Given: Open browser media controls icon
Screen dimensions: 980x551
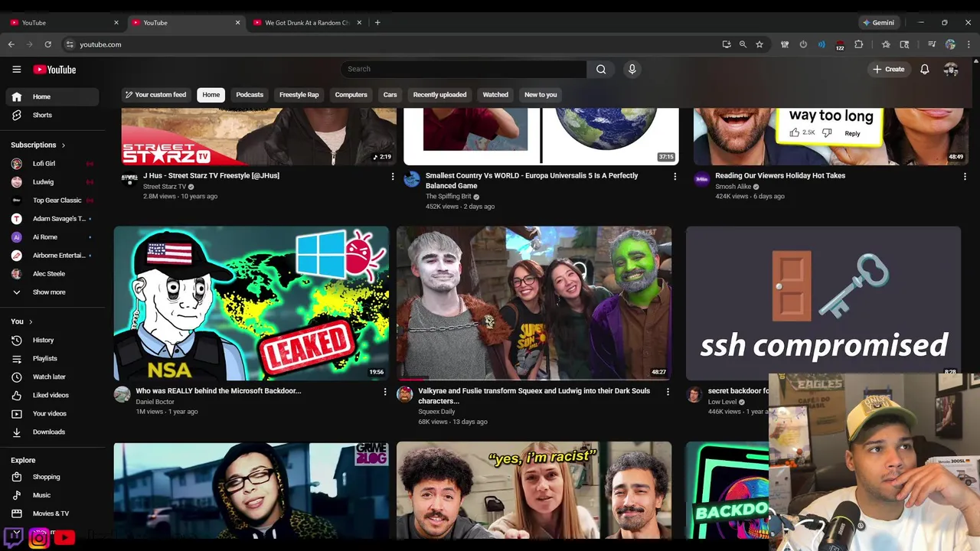Looking at the screenshot, I should [932, 44].
